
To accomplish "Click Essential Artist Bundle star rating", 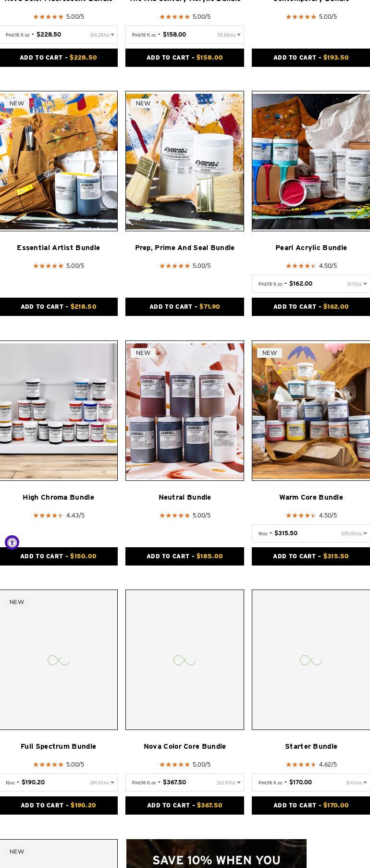I will coord(48,266).
